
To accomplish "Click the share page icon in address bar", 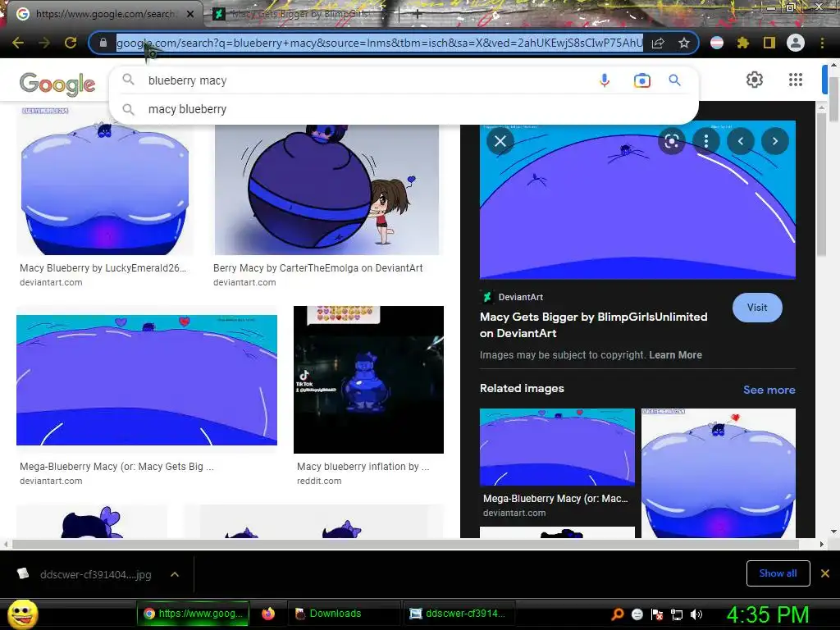I will pos(659,43).
